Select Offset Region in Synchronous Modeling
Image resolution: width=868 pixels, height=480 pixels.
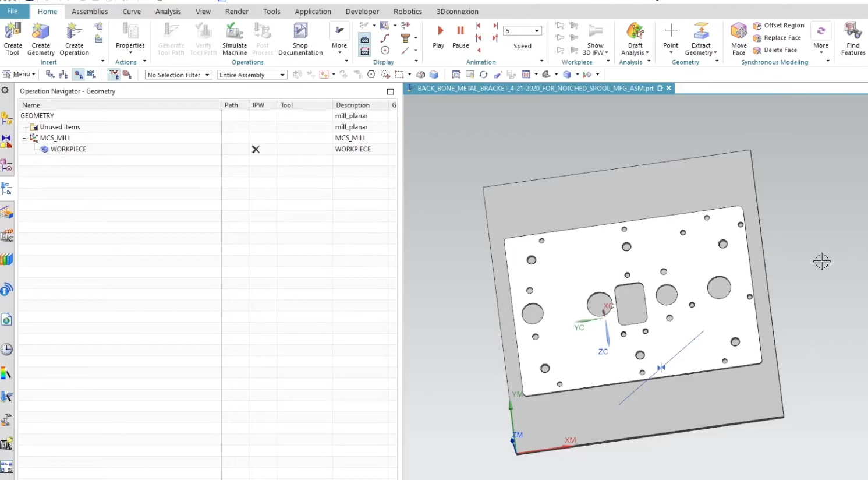(778, 26)
